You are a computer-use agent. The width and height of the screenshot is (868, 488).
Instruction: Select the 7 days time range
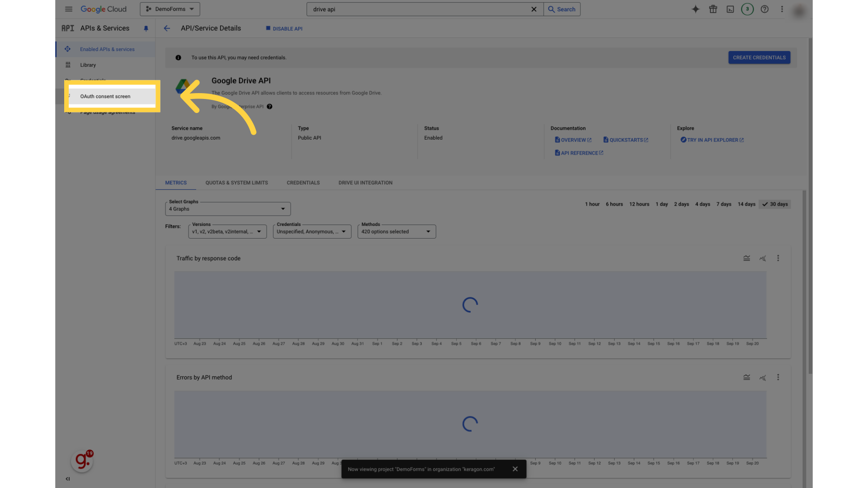click(724, 204)
